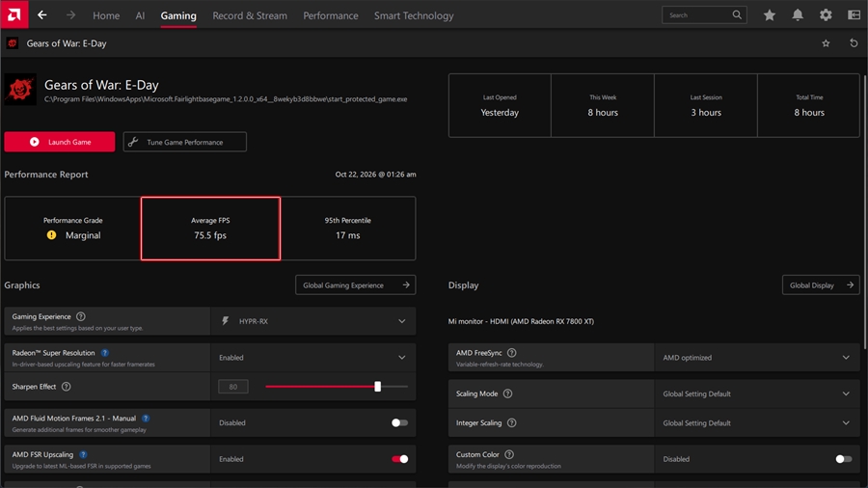Click the small Gears of War breadcrumb icon

(13, 43)
